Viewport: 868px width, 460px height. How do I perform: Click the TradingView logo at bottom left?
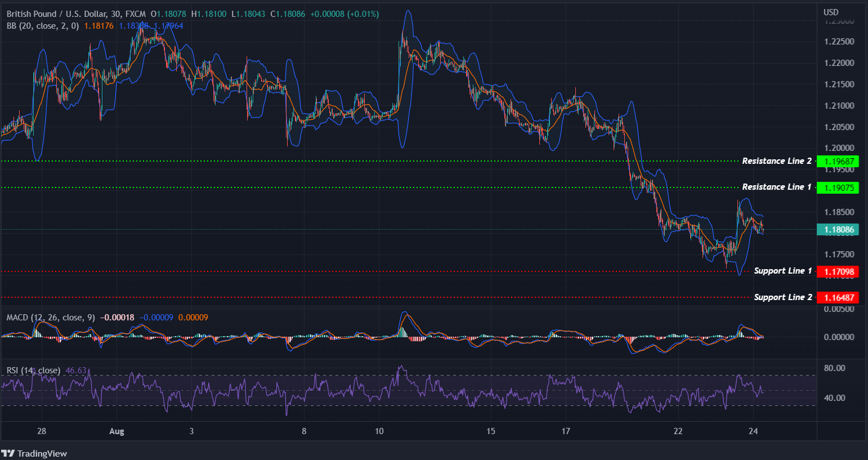(x=35, y=453)
